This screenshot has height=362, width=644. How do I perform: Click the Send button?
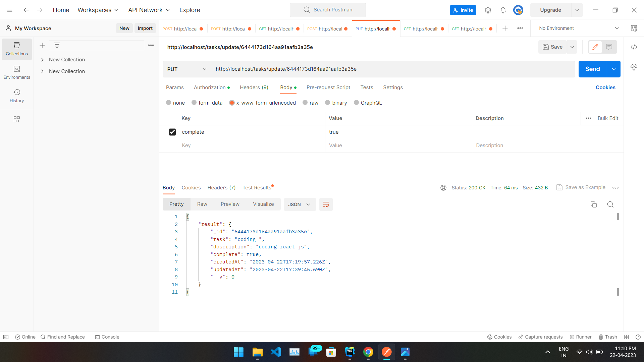(592, 69)
